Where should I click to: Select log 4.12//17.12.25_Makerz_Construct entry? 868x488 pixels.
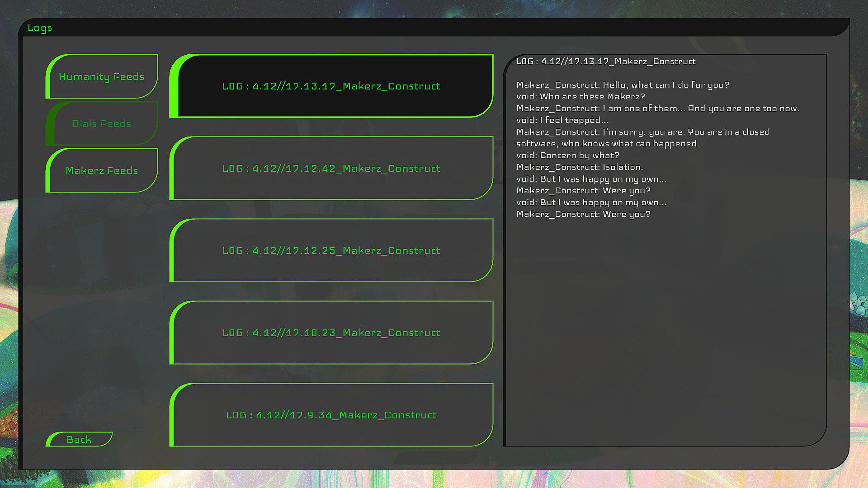pos(331,251)
